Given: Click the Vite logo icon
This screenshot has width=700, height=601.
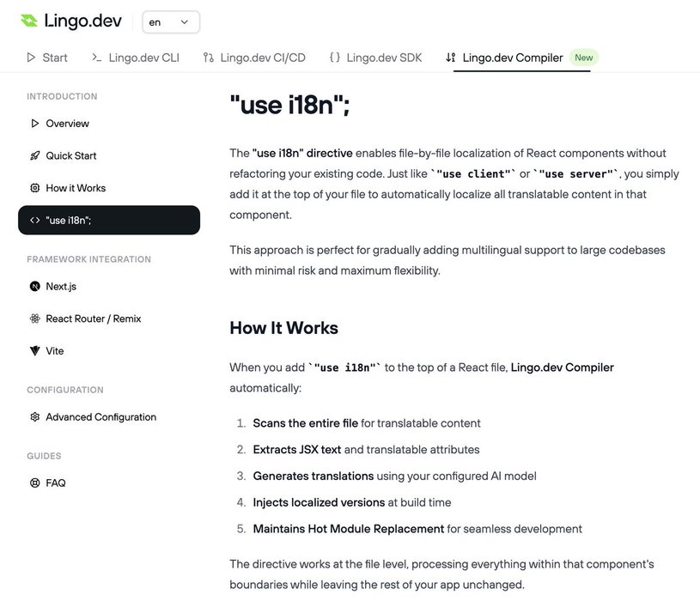Looking at the screenshot, I should [x=35, y=350].
